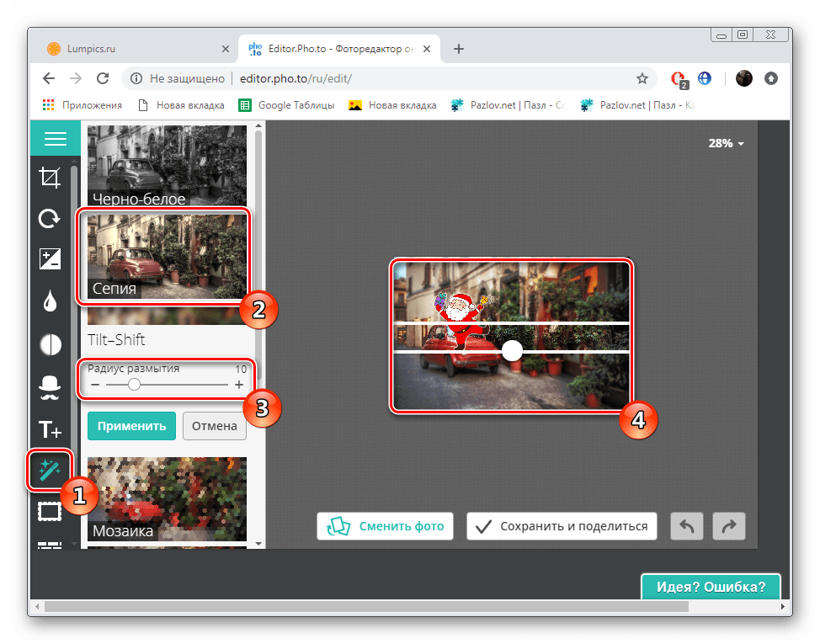Close the Lumpics.ru tab
Viewport: 820px width, 644px height.
click(x=226, y=49)
